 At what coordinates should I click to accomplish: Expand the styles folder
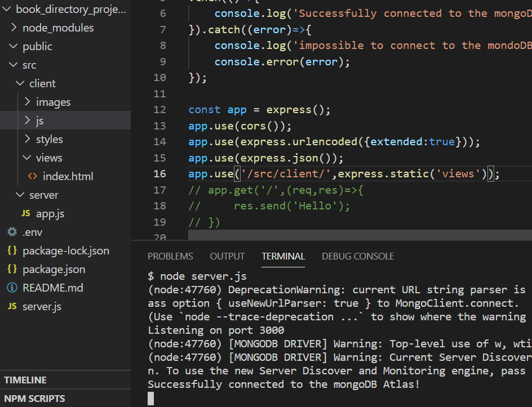27,140
